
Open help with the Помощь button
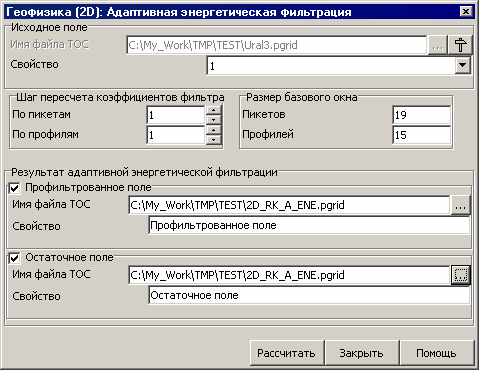pos(437,353)
